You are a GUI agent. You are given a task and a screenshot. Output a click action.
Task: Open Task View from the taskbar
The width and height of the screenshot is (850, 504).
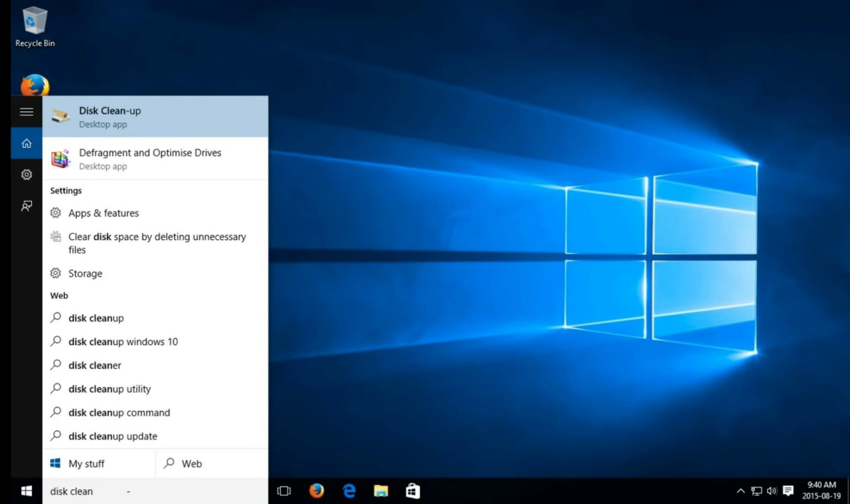284,491
